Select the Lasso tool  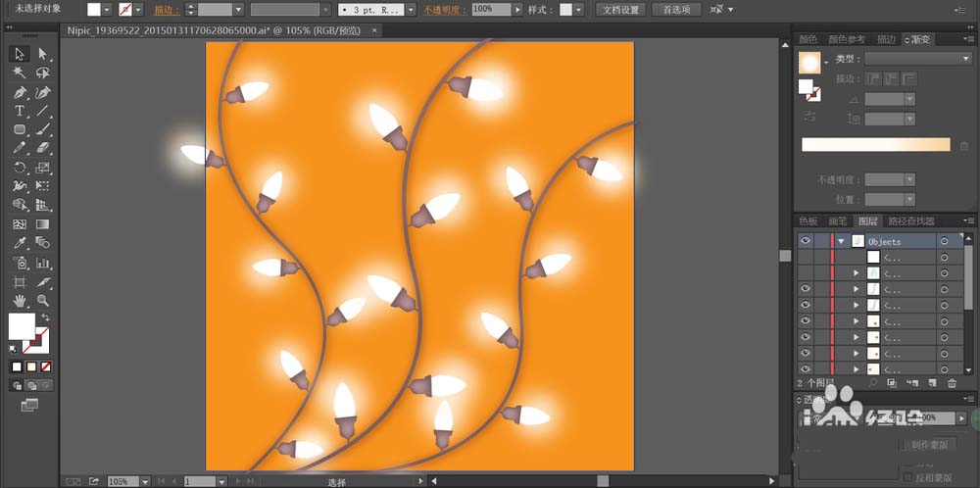(42, 73)
